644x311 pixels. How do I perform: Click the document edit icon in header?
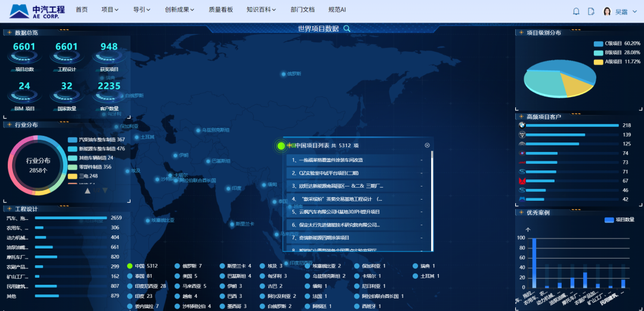tap(591, 11)
